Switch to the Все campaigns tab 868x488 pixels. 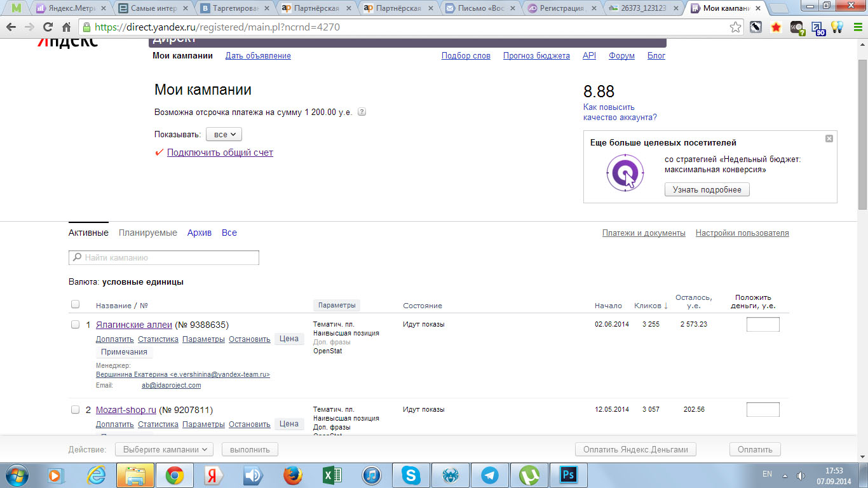point(229,233)
